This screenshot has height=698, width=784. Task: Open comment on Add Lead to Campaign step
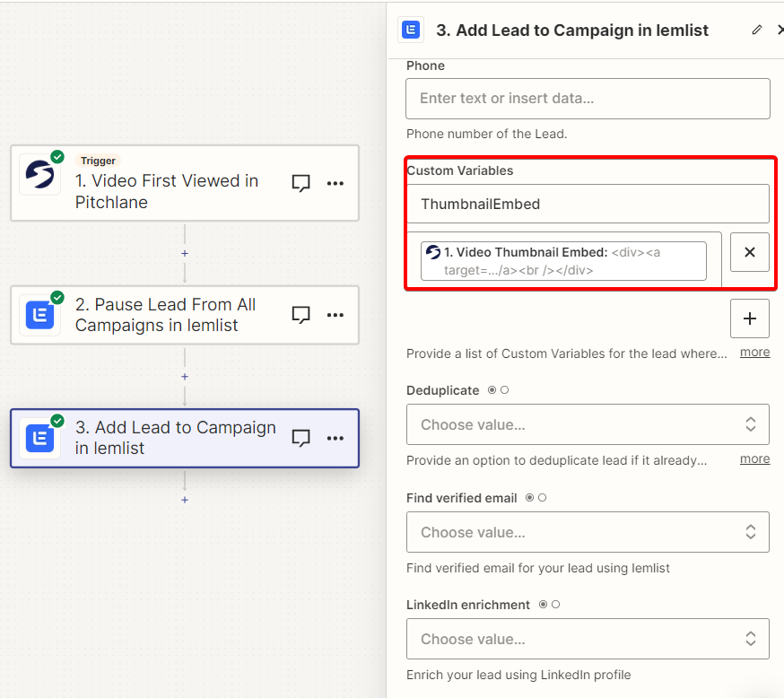[301, 438]
